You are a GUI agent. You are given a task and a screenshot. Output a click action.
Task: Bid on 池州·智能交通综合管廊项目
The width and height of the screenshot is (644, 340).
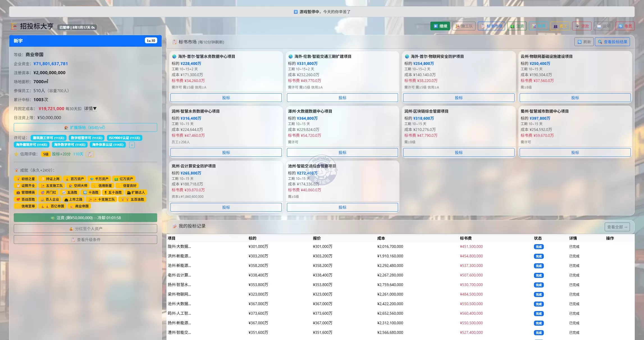tap(342, 207)
